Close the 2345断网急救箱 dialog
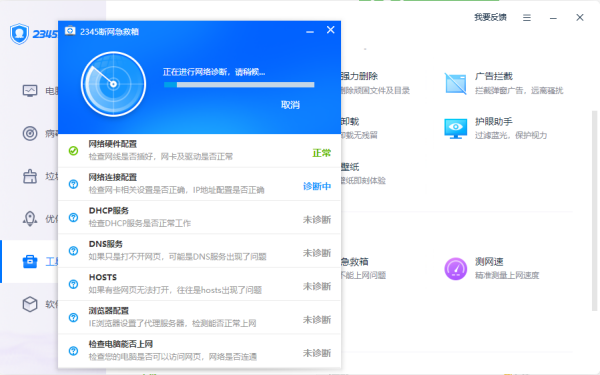Screen dimensions: 600x375 point(331,30)
